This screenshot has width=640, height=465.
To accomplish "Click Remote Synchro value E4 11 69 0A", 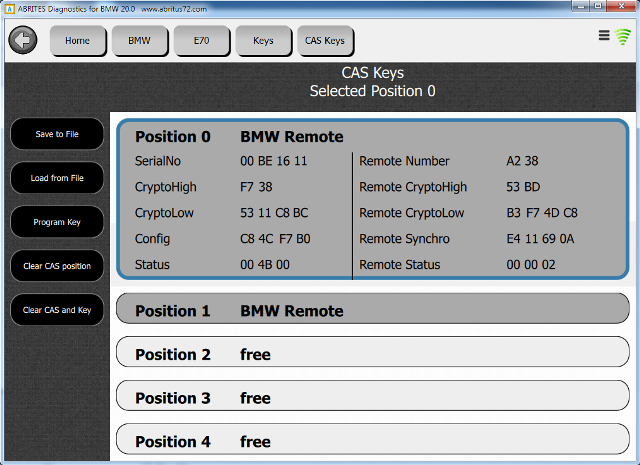I will click(x=540, y=239).
